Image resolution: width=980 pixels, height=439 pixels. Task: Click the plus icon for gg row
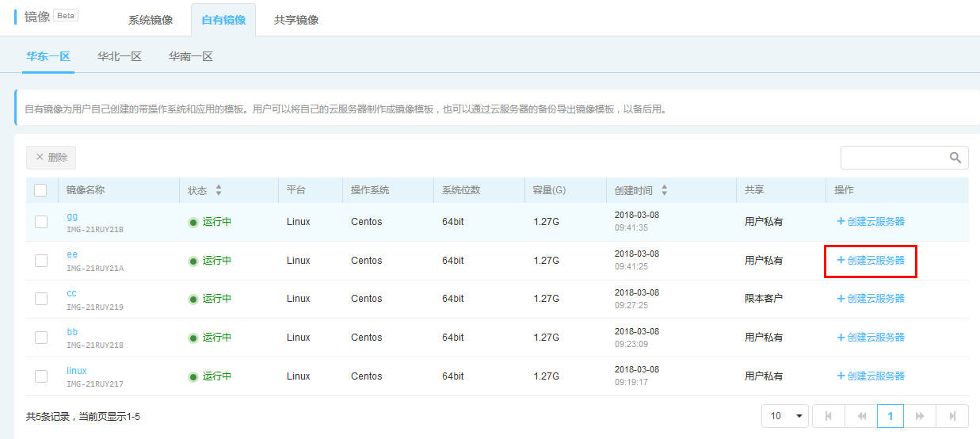(841, 221)
